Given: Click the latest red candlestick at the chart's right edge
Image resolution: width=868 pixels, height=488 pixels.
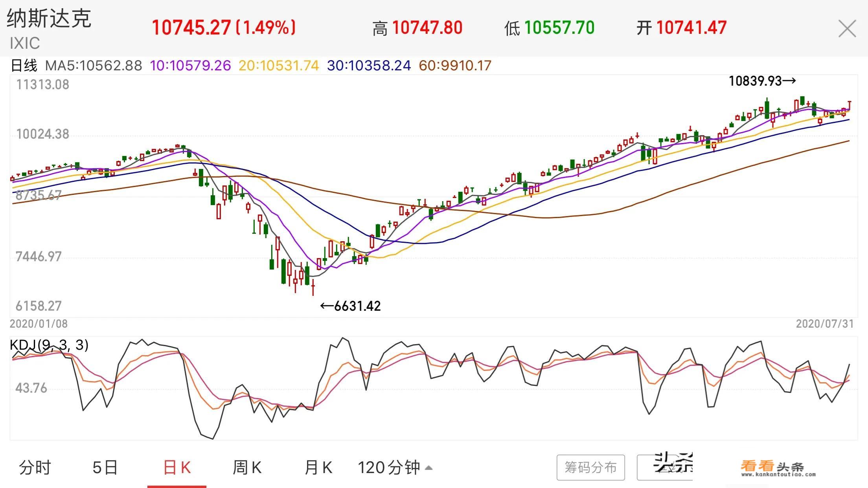Looking at the screenshot, I should (x=849, y=106).
